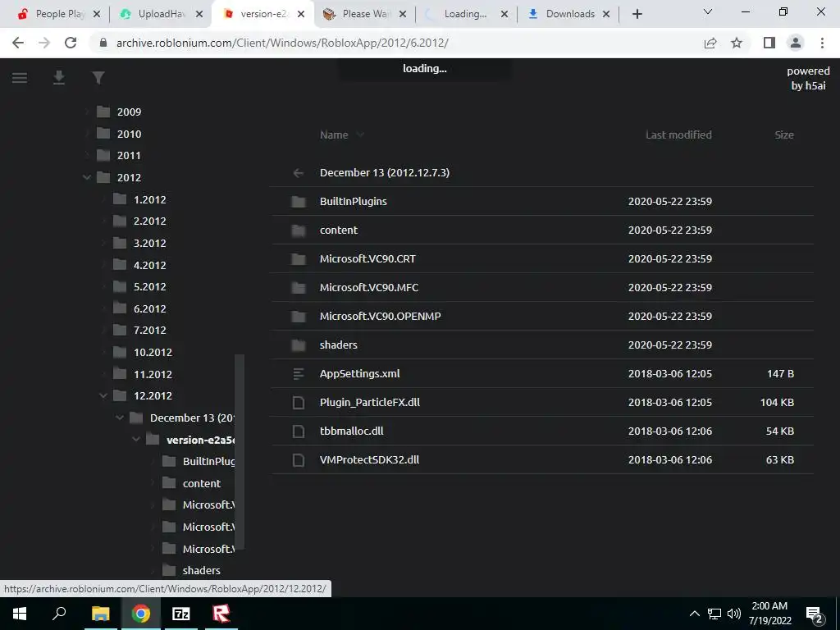The height and width of the screenshot is (630, 840).
Task: Open the Chrome profile avatar
Action: tap(796, 43)
